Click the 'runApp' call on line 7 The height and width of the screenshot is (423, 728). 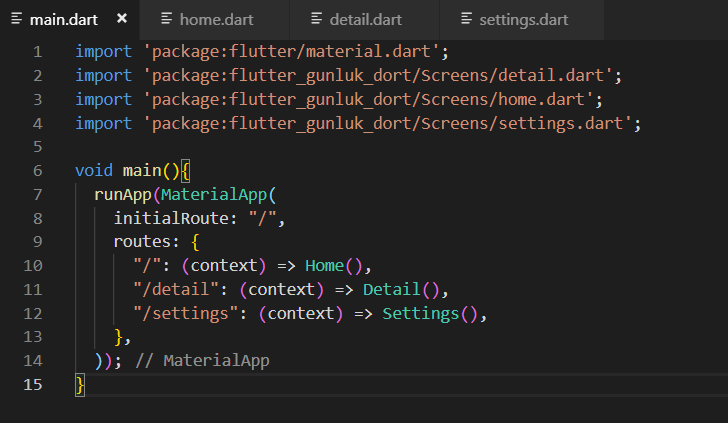(x=123, y=195)
